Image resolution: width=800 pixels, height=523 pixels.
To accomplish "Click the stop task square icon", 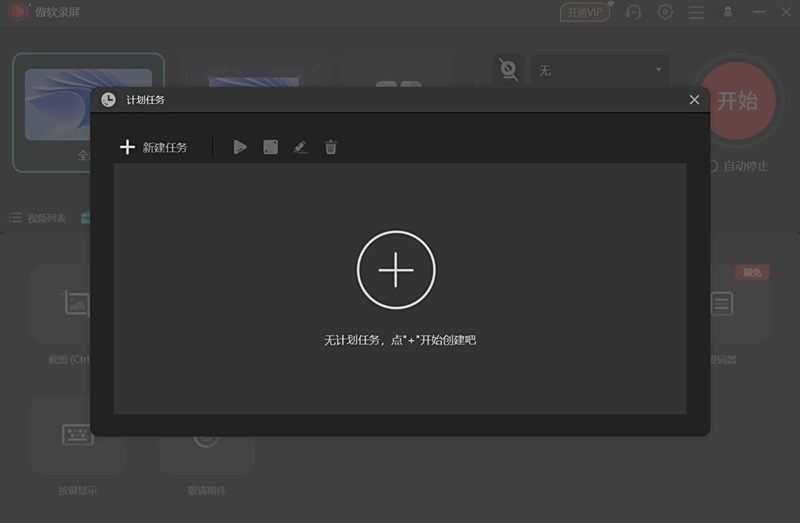I will (270, 147).
